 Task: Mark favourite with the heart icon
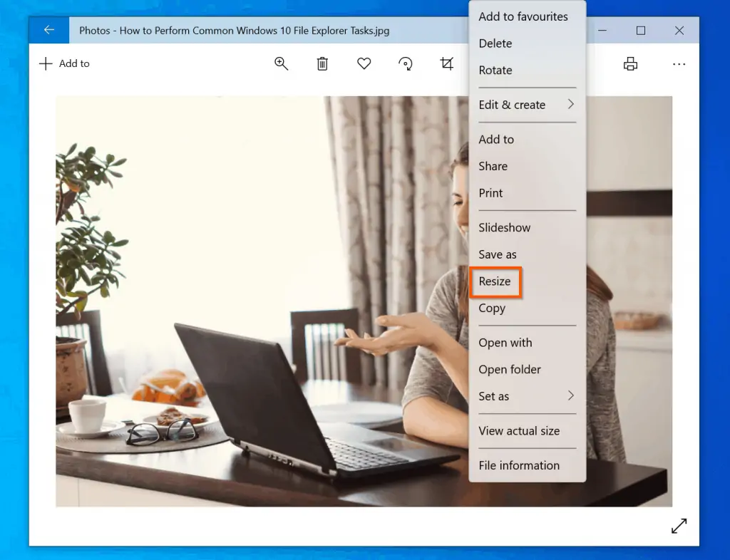[364, 63]
